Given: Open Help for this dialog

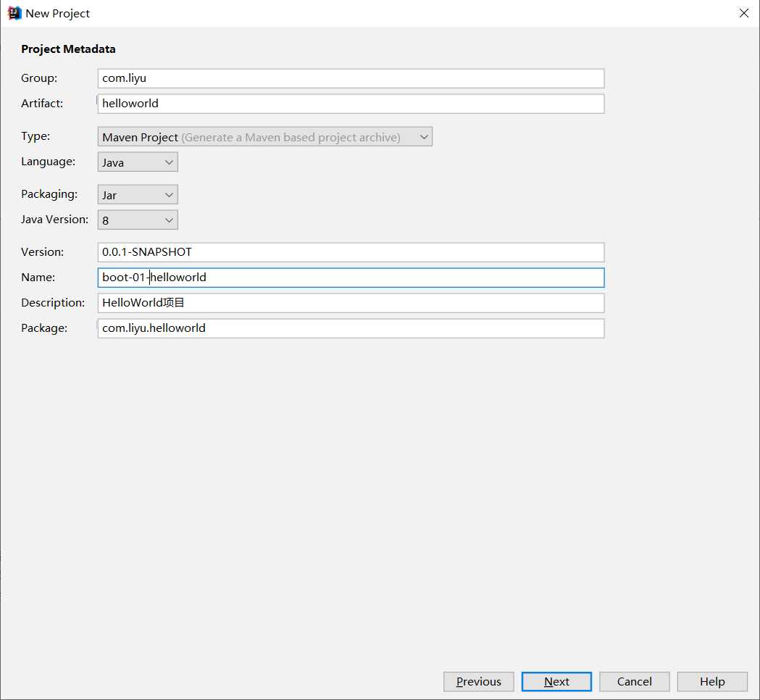Looking at the screenshot, I should pyautogui.click(x=712, y=682).
